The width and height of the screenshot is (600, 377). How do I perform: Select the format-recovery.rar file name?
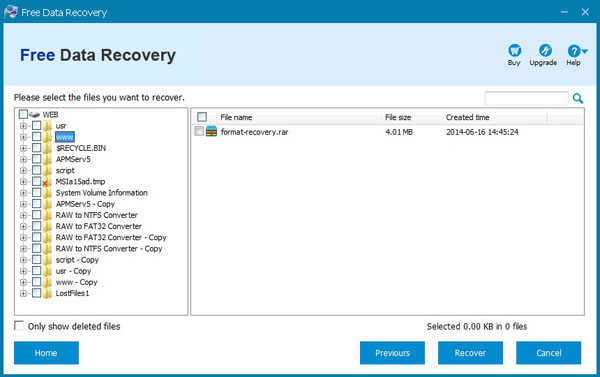[254, 132]
